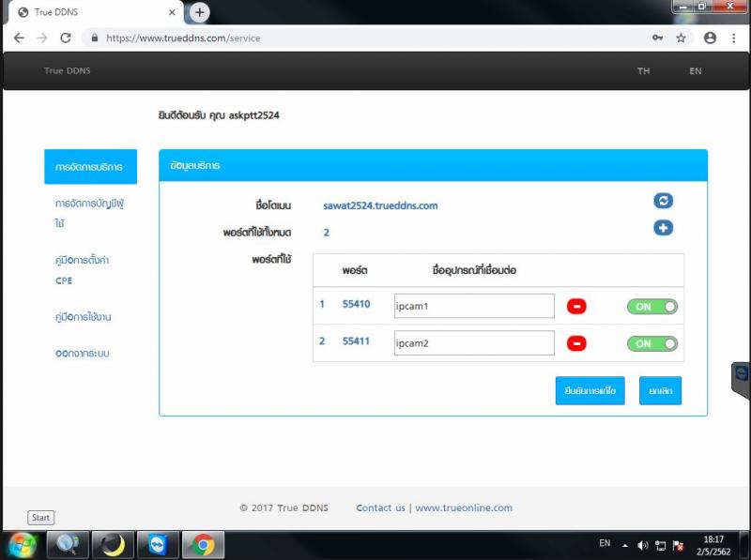The height and width of the screenshot is (560, 751).
Task: Toggle the ON switch for ipcam2
Action: 652,343
